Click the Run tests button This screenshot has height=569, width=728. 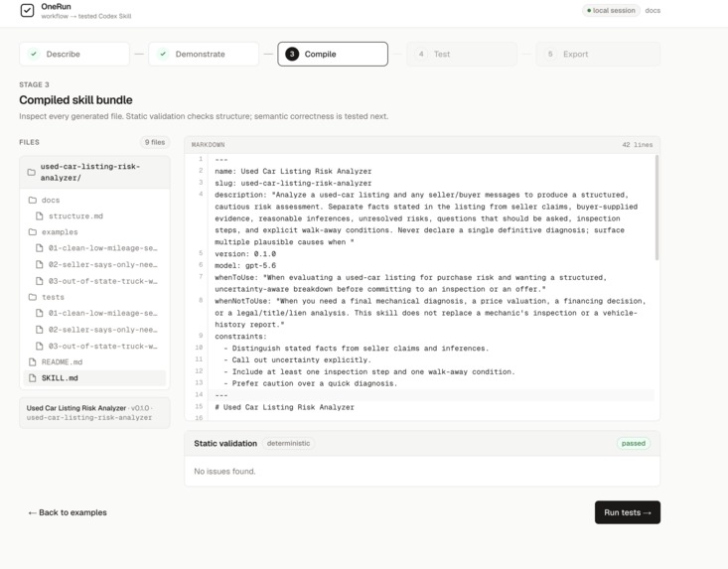tap(628, 512)
